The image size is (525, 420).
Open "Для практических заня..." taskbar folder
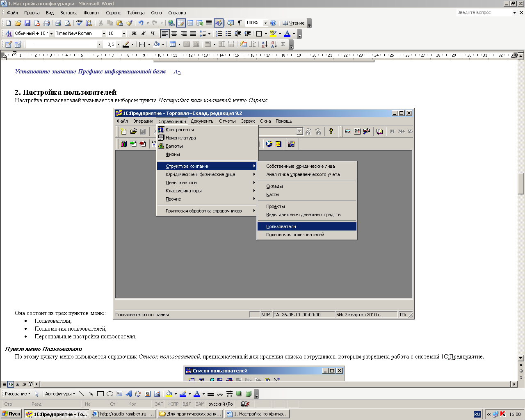(x=190, y=414)
